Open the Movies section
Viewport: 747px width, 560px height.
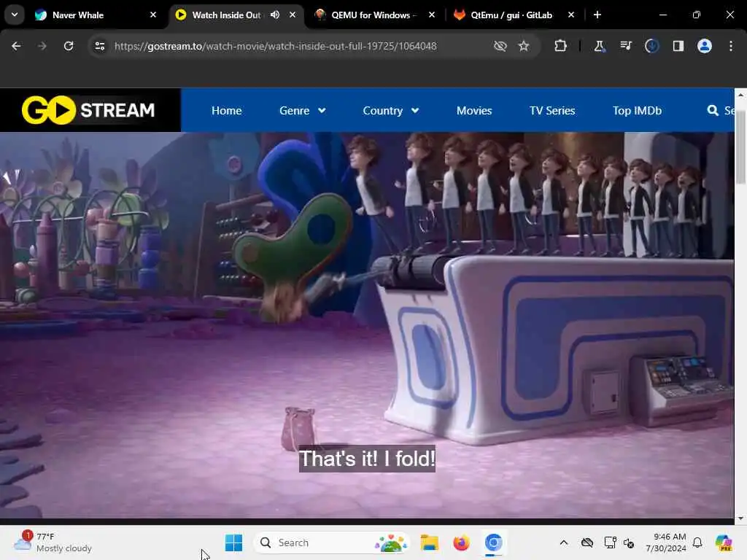(x=474, y=111)
